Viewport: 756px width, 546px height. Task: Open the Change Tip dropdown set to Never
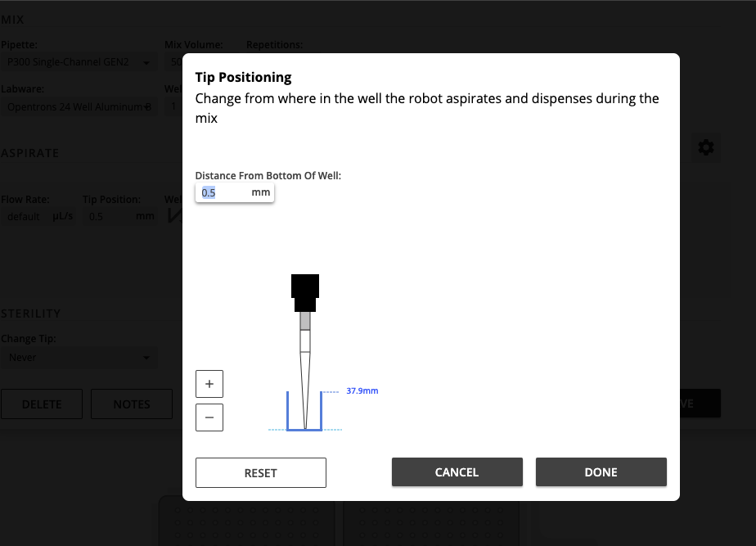click(79, 357)
